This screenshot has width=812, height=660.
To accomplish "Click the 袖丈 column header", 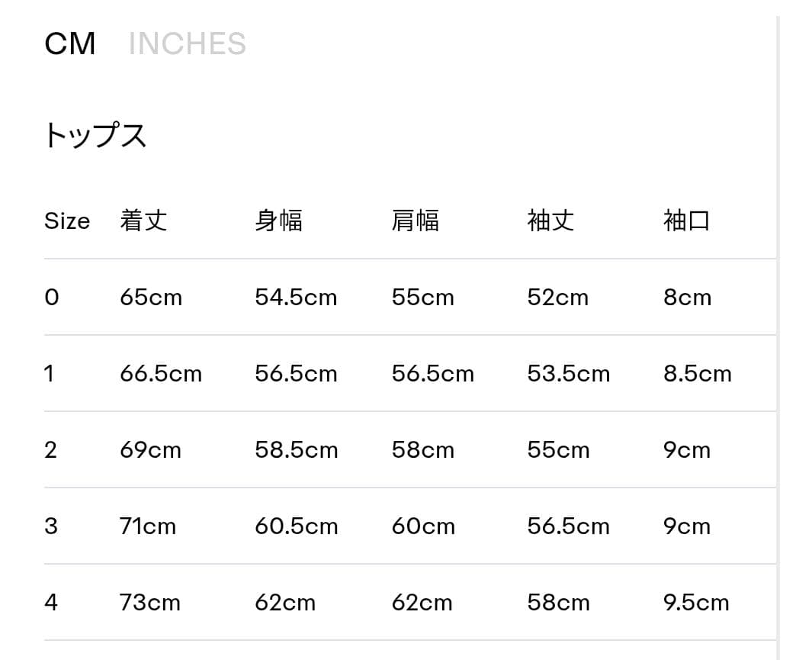I will [x=550, y=221].
